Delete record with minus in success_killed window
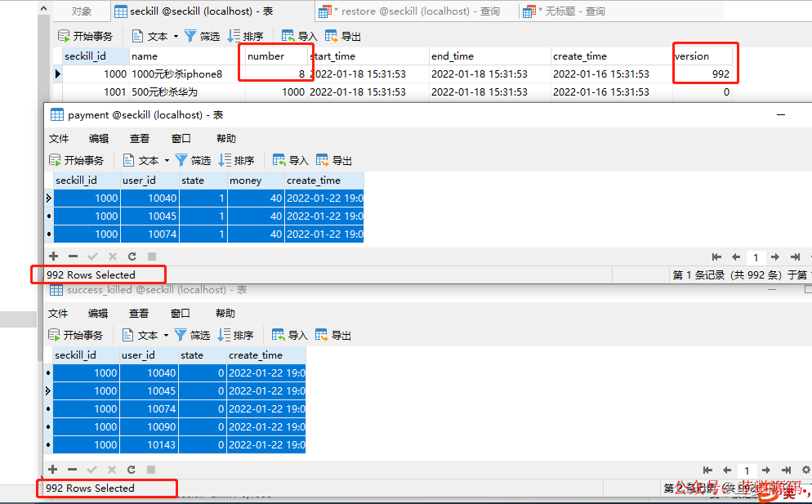Viewport: 812px width, 504px height. (x=73, y=470)
